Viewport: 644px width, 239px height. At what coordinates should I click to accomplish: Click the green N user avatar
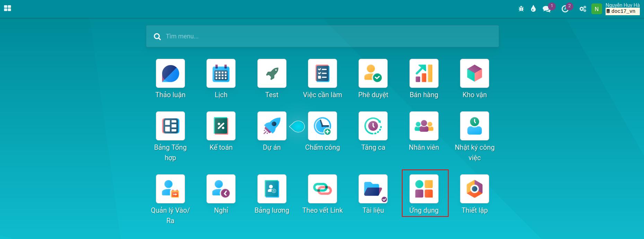click(x=597, y=9)
